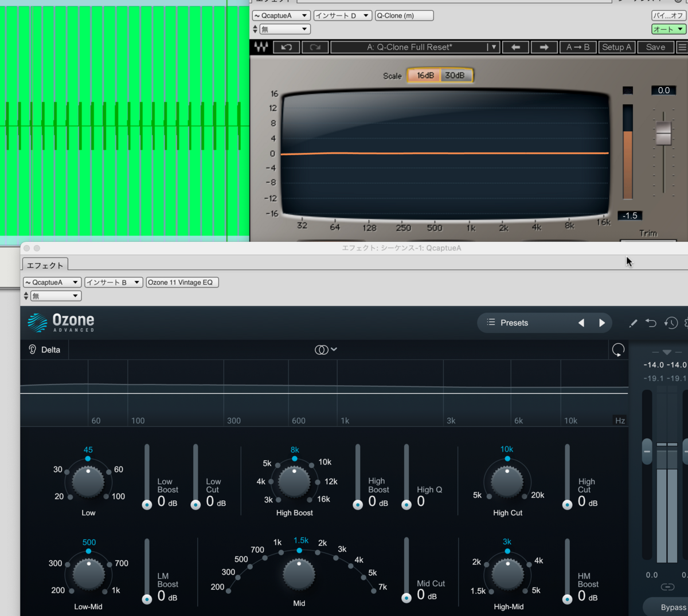The image size is (688, 616).
Task: Select the undo icon in Q-Clone toolbar
Action: click(287, 47)
